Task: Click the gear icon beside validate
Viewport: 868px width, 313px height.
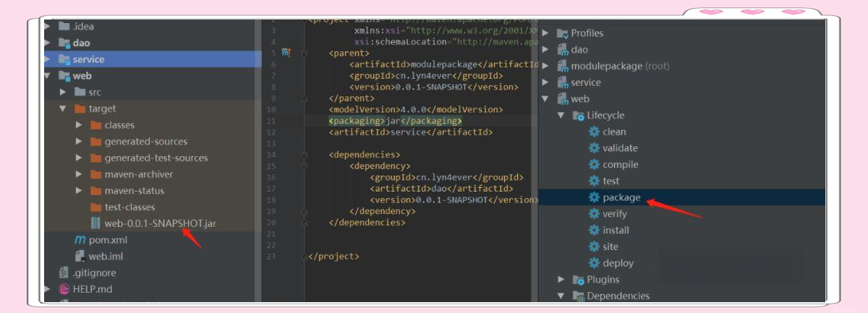Action: [594, 148]
